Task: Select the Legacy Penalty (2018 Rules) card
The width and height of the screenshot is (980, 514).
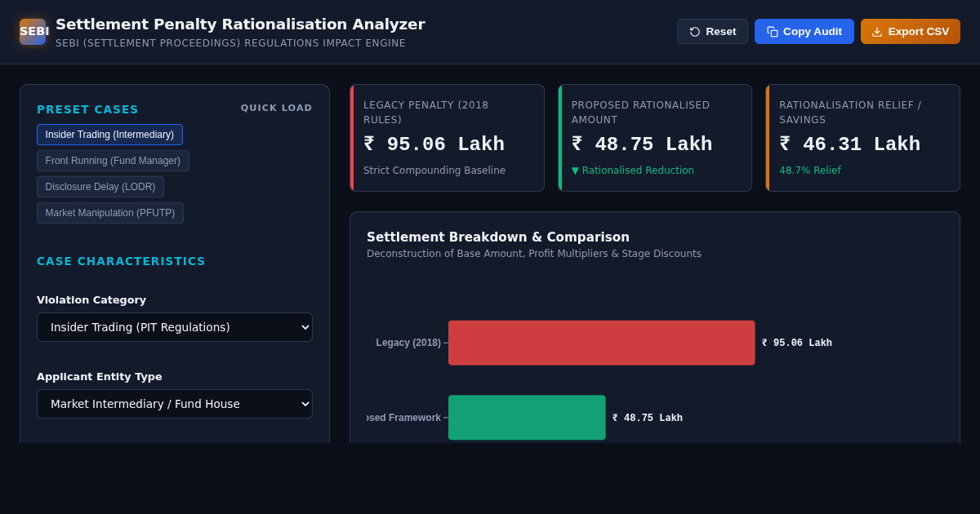Action: (448, 138)
